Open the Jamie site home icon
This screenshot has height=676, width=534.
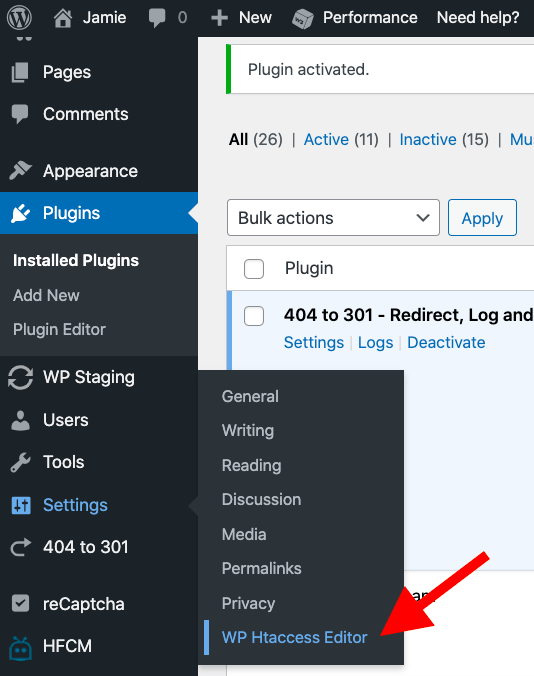coord(63,18)
